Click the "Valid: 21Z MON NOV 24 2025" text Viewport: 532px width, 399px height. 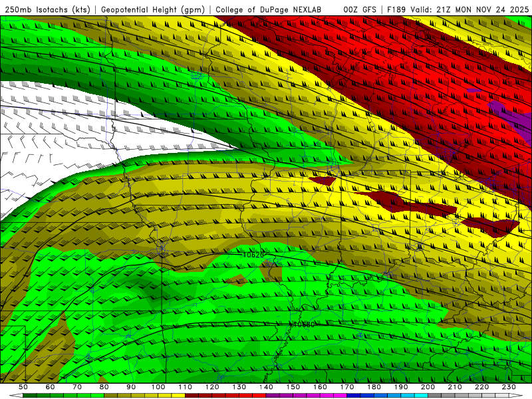(469, 9)
